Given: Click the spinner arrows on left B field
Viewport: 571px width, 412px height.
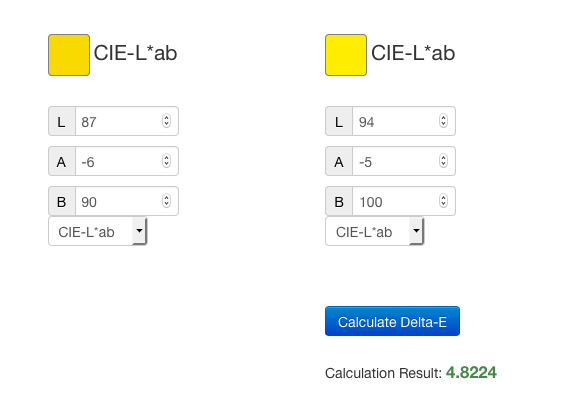Looking at the screenshot, I should point(166,201).
